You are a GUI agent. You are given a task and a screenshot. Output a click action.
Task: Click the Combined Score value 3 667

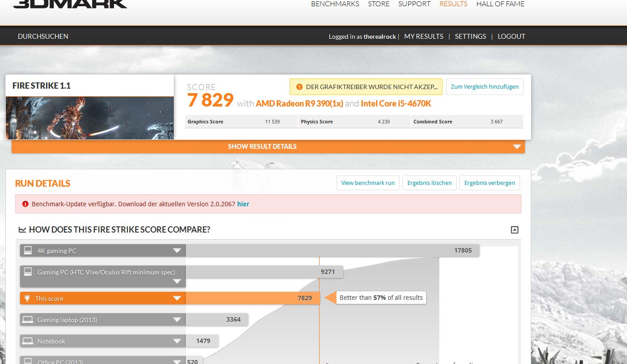[x=496, y=122]
